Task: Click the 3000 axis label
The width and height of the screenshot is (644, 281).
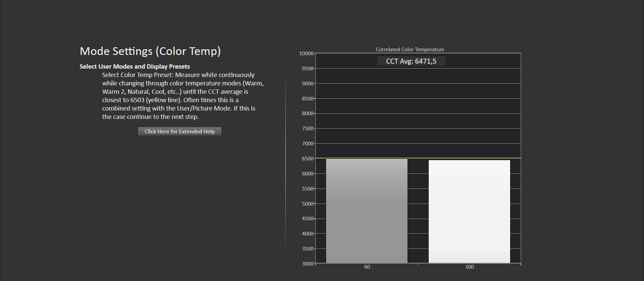Action: (308, 264)
